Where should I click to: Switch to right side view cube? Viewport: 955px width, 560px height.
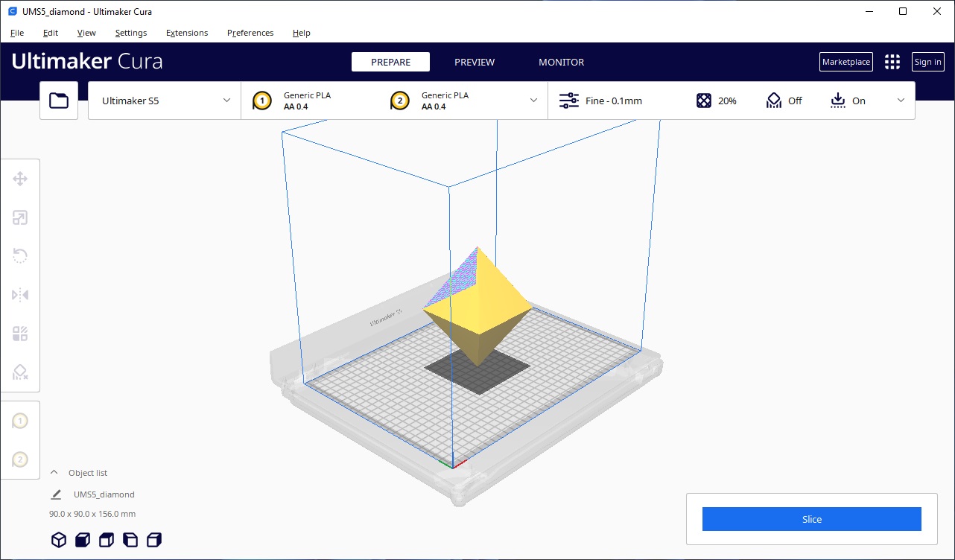pyautogui.click(x=154, y=540)
